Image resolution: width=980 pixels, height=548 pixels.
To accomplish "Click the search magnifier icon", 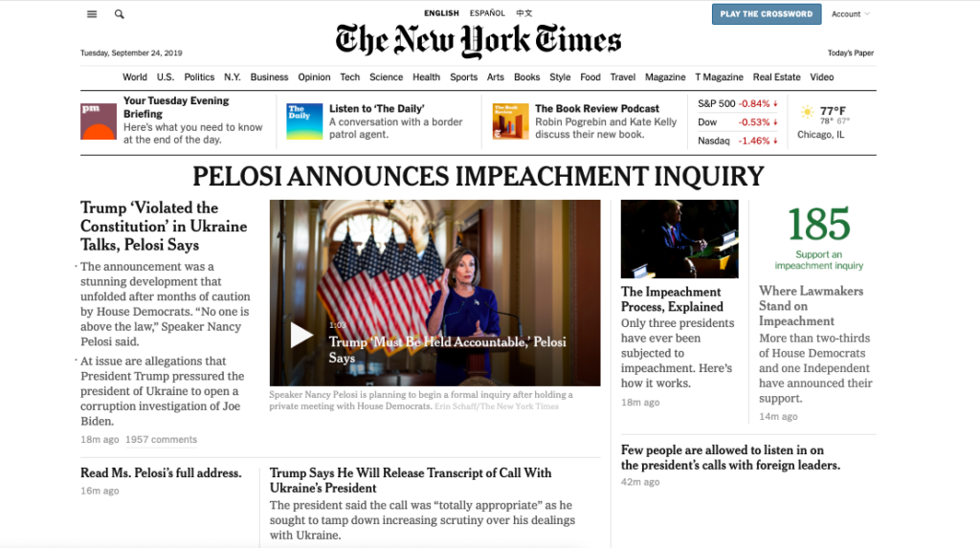I will 119,13.
